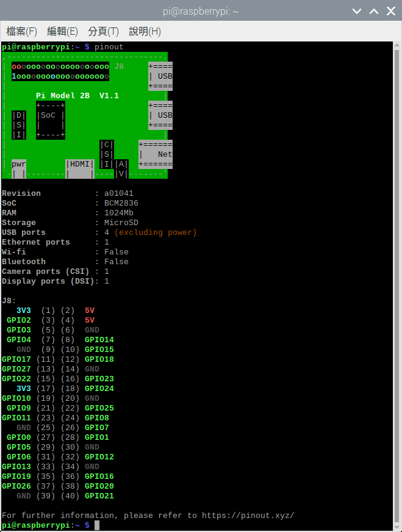
Task: Click the revision value 'a01041'
Action: coord(119,193)
